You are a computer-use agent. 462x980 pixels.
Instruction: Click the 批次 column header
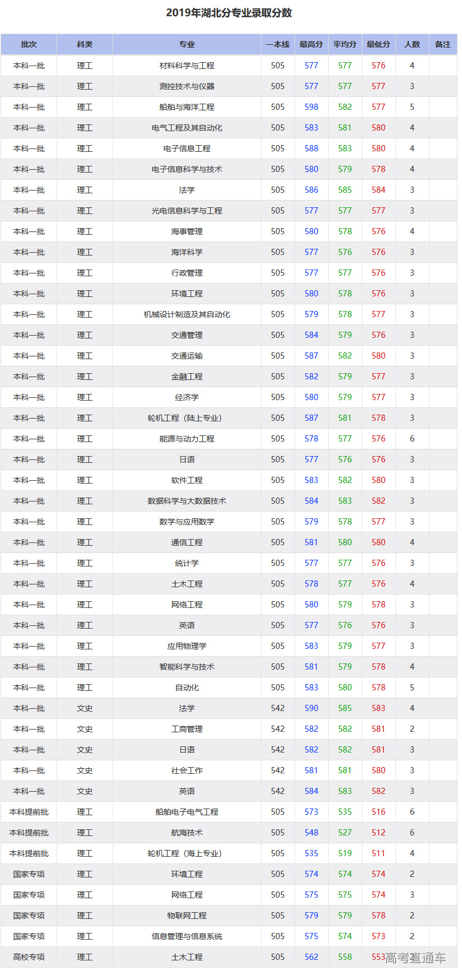pos(29,44)
